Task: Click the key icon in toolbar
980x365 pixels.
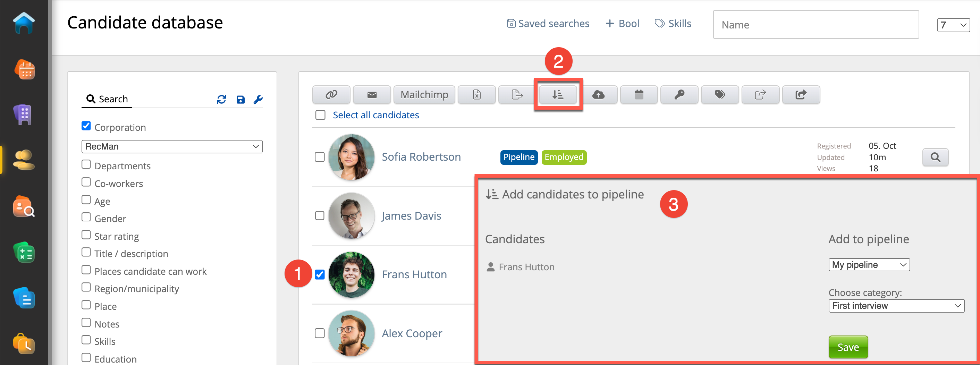Action: tap(679, 95)
